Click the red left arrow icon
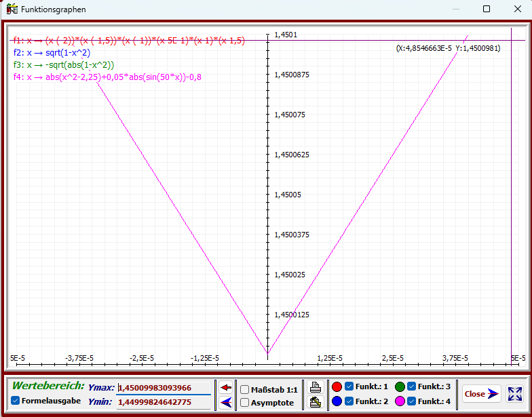Screen dimensions: 532x417 pyautogui.click(x=225, y=388)
